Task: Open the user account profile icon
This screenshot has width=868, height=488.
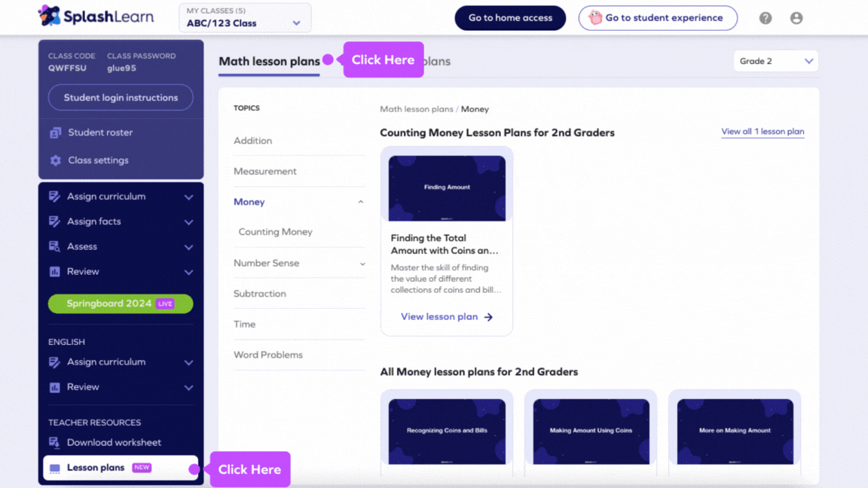Action: [x=796, y=18]
